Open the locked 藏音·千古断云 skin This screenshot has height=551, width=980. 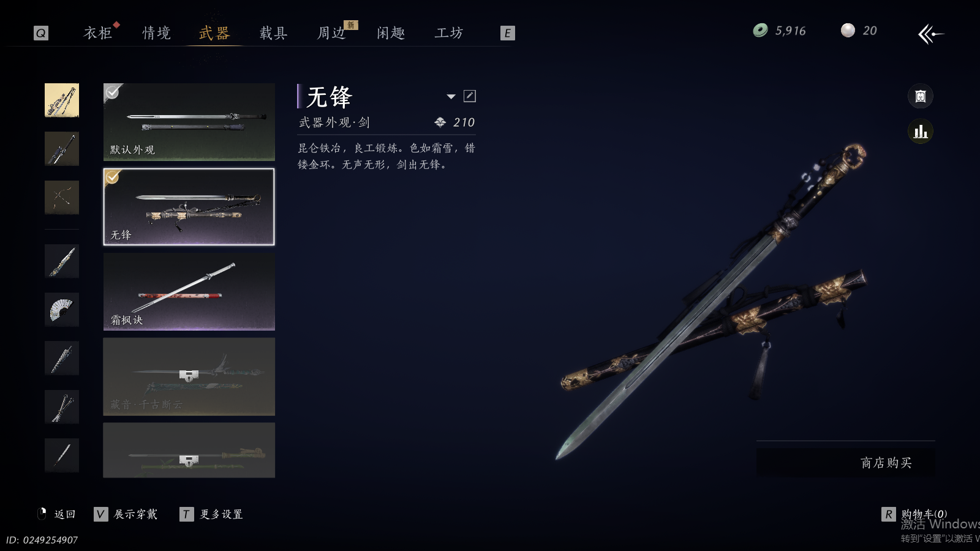click(189, 377)
